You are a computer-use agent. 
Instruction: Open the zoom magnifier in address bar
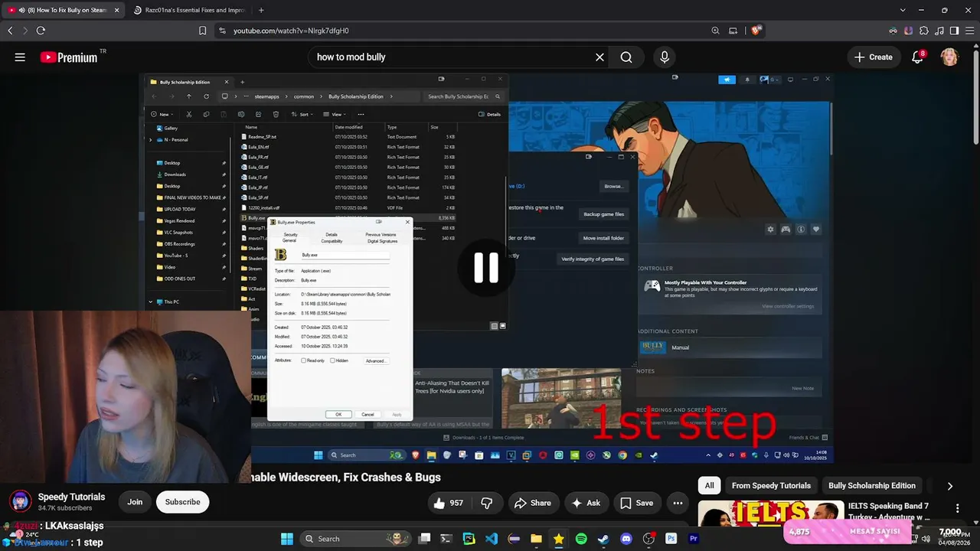tap(715, 31)
